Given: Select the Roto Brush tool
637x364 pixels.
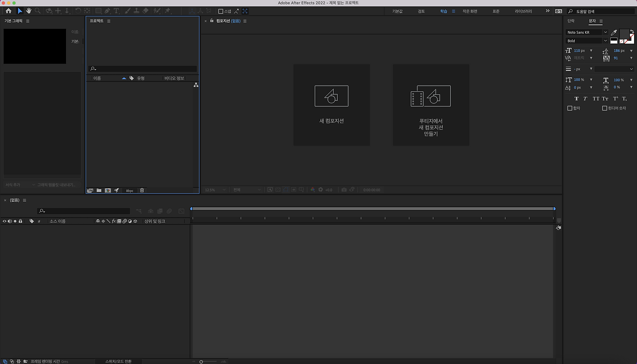Looking at the screenshot, I should (157, 11).
